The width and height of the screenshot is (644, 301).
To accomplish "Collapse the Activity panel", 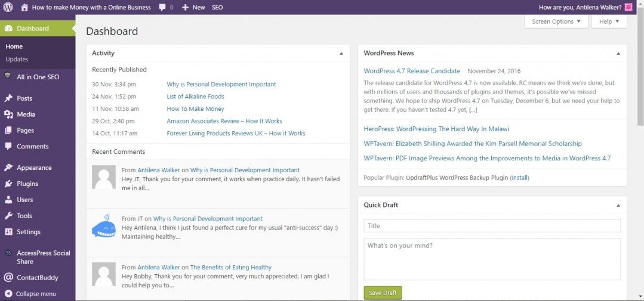I will pyautogui.click(x=341, y=53).
